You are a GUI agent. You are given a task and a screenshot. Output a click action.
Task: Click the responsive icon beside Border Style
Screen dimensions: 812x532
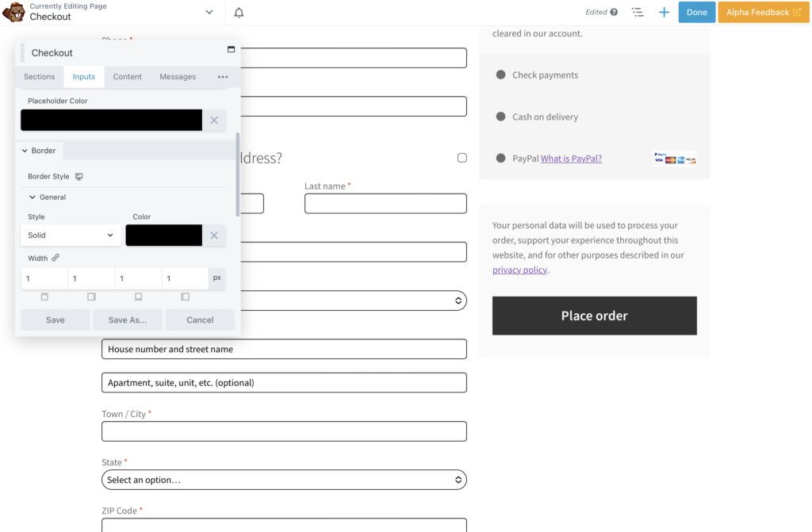click(79, 176)
